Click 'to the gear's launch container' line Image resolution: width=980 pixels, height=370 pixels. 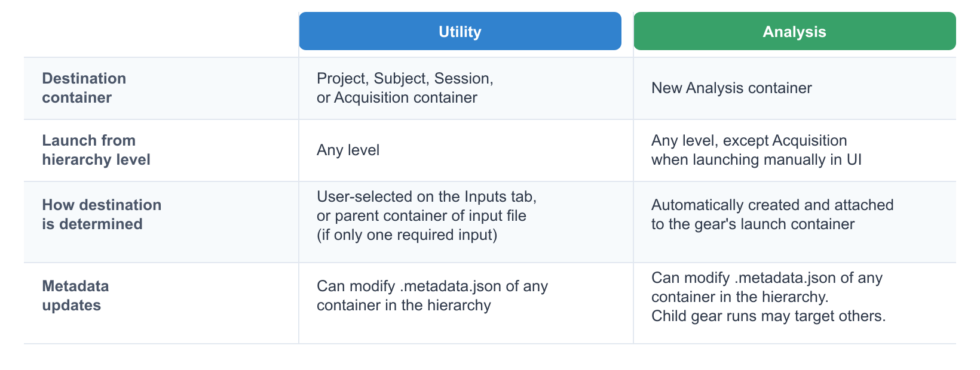[752, 224]
